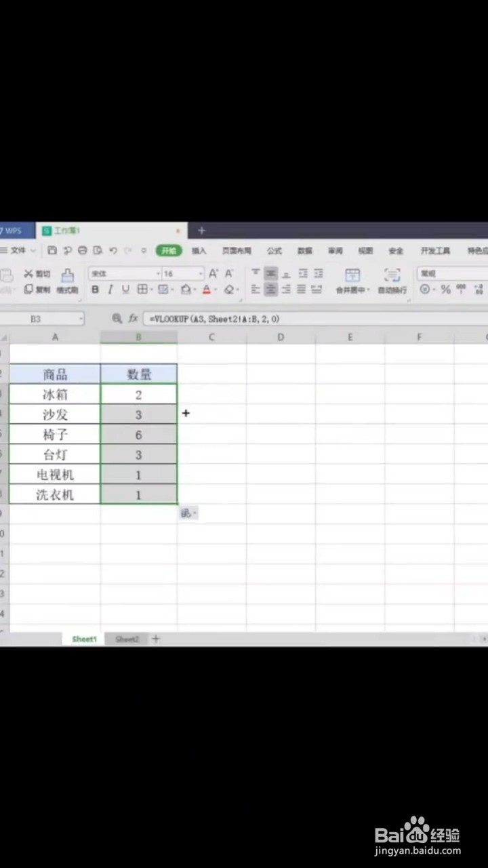488x868 pixels.
Task: Select the Sheet2 sheet tab
Action: (127, 639)
